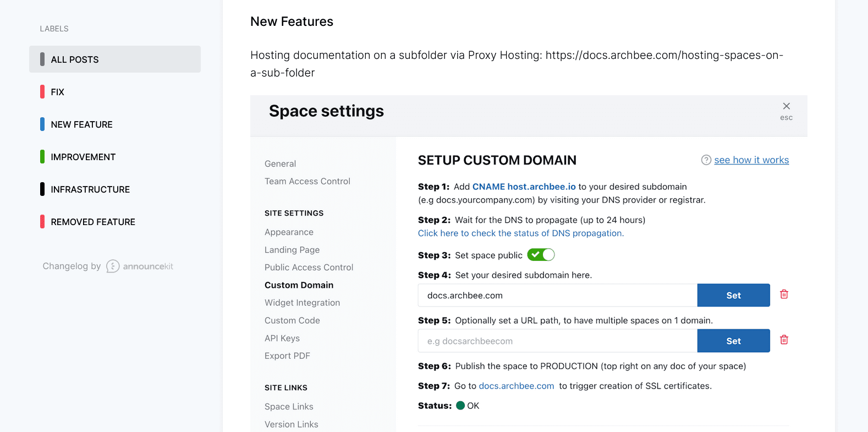Set the docs.archbee.com subdomain

pyautogui.click(x=733, y=296)
